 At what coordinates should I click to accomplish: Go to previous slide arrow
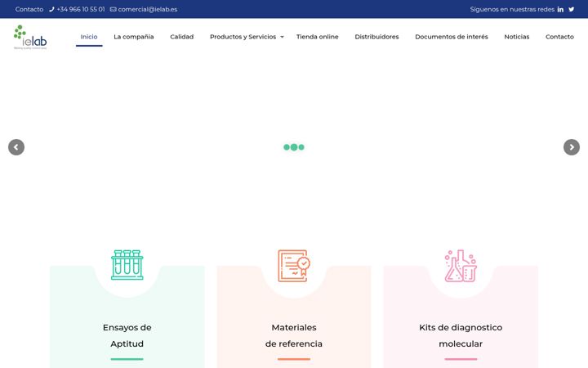coord(16,147)
